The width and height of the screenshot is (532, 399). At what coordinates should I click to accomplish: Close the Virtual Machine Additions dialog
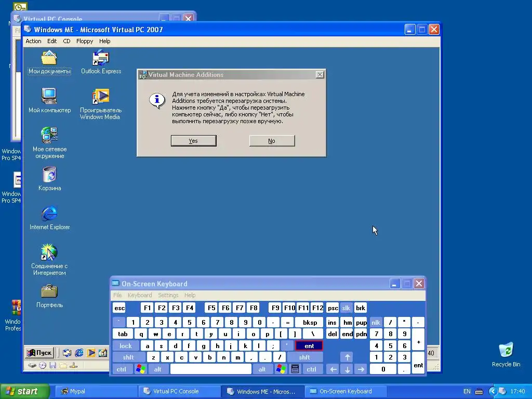click(320, 75)
